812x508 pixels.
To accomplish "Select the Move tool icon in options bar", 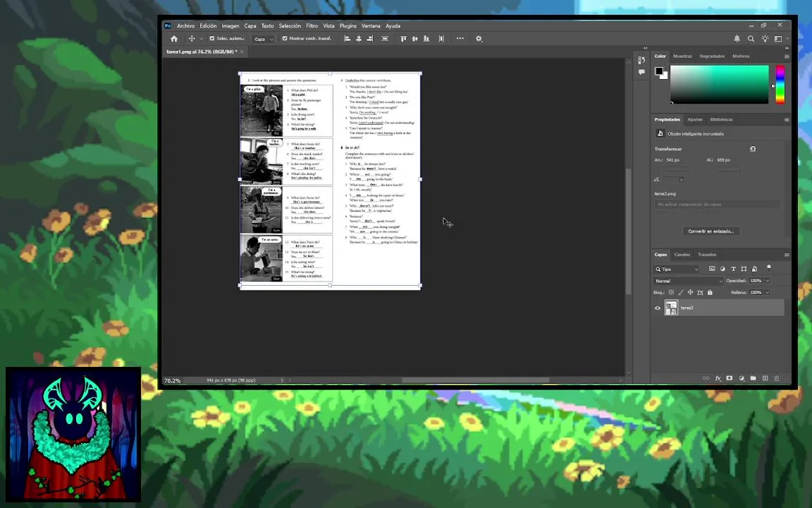I will tap(192, 39).
